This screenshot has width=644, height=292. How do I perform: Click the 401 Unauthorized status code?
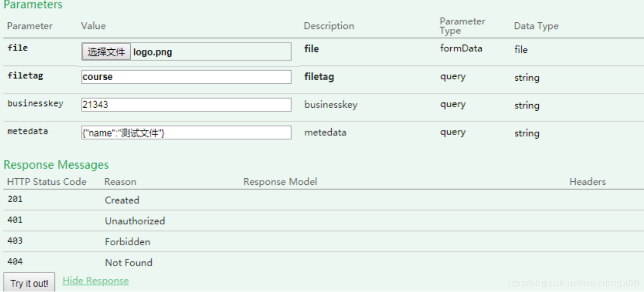(x=15, y=220)
